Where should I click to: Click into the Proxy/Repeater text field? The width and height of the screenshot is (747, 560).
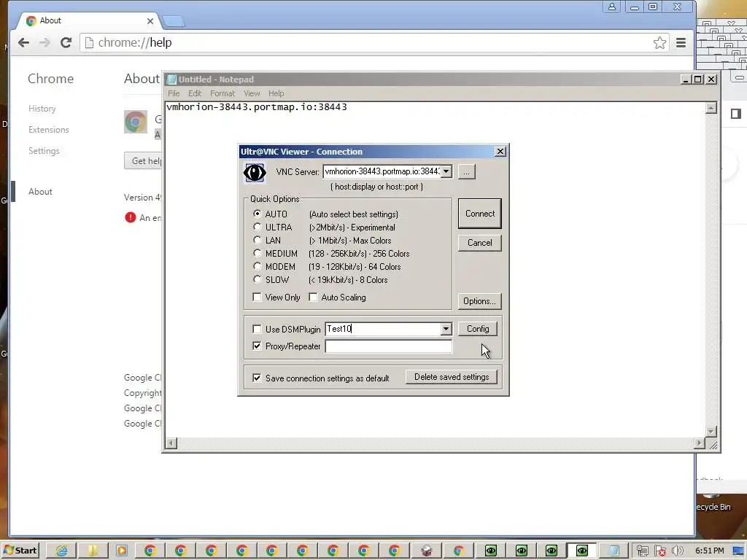388,346
